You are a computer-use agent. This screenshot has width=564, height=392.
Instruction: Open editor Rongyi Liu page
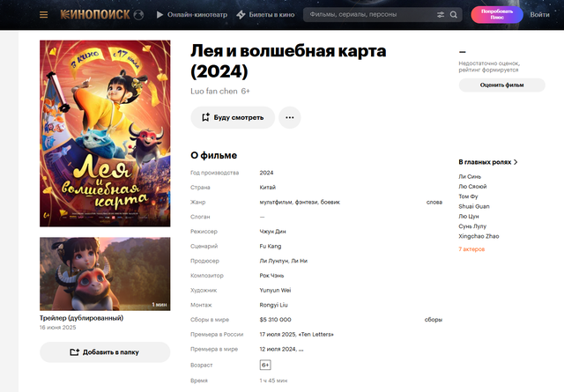(274, 305)
